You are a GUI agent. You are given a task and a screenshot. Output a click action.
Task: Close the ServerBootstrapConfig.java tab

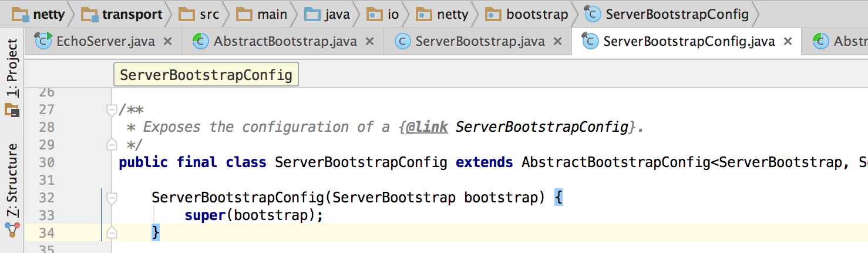tap(788, 42)
